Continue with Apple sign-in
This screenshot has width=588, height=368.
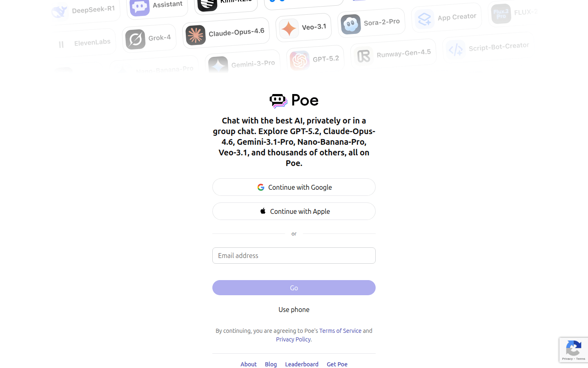[294, 211]
